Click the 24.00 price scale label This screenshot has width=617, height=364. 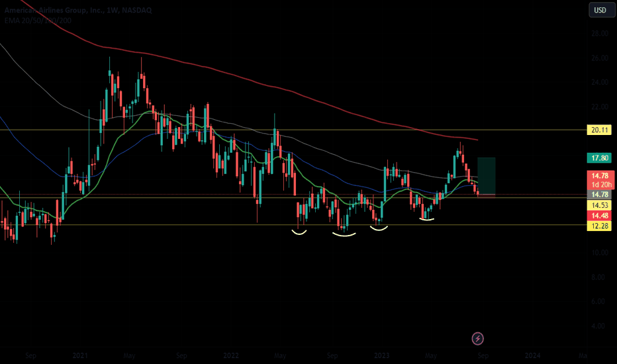tap(600, 83)
